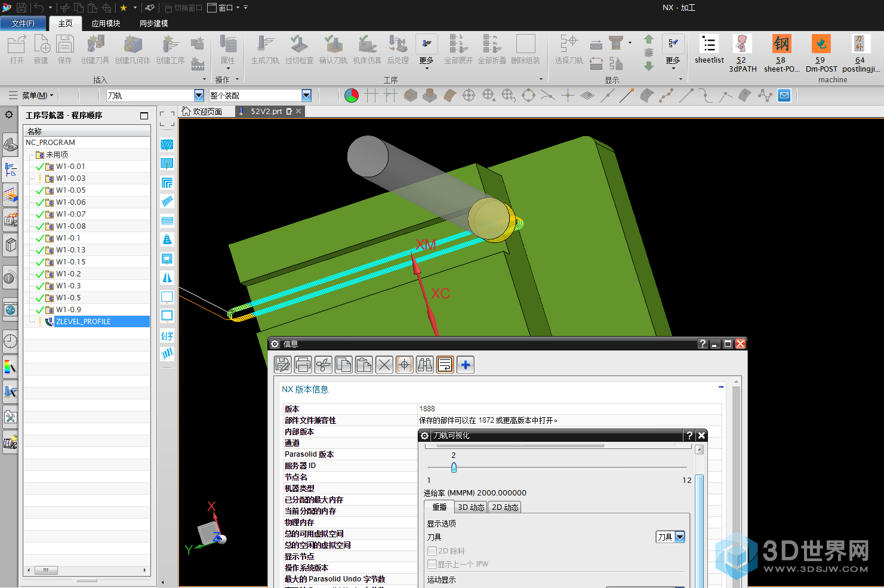This screenshot has width=884, height=588.
Task: Open the 刀轨 selection filter dropdown
Action: pyautogui.click(x=199, y=96)
